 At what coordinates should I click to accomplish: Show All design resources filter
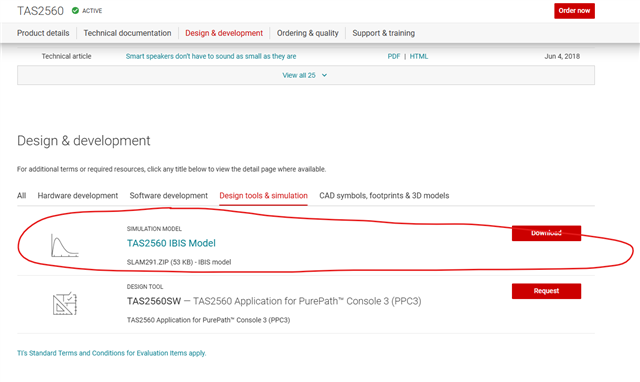[x=22, y=195]
